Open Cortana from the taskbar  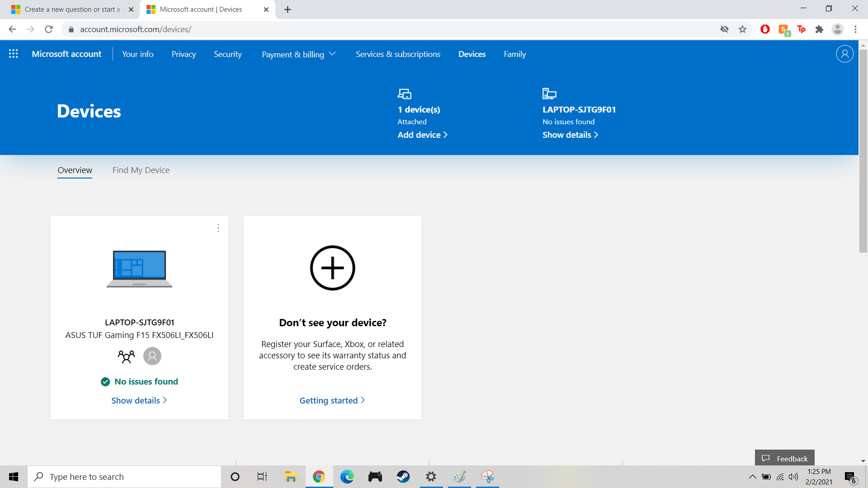click(235, 477)
